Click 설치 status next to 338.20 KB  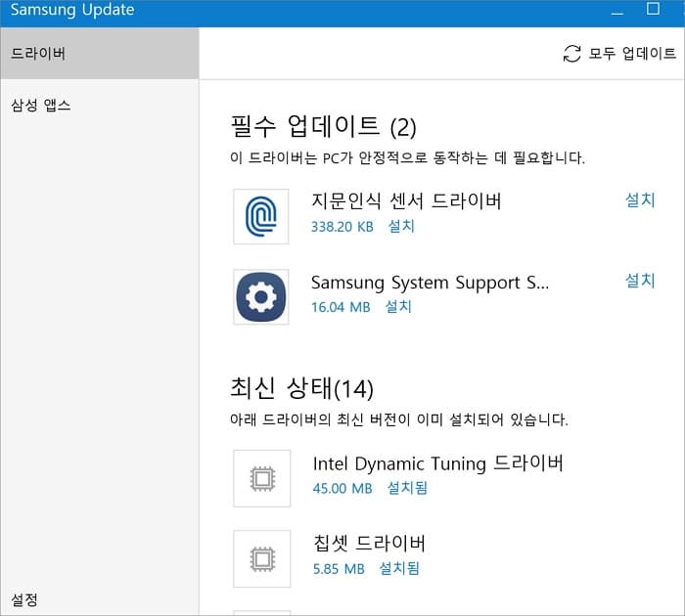[x=401, y=226]
